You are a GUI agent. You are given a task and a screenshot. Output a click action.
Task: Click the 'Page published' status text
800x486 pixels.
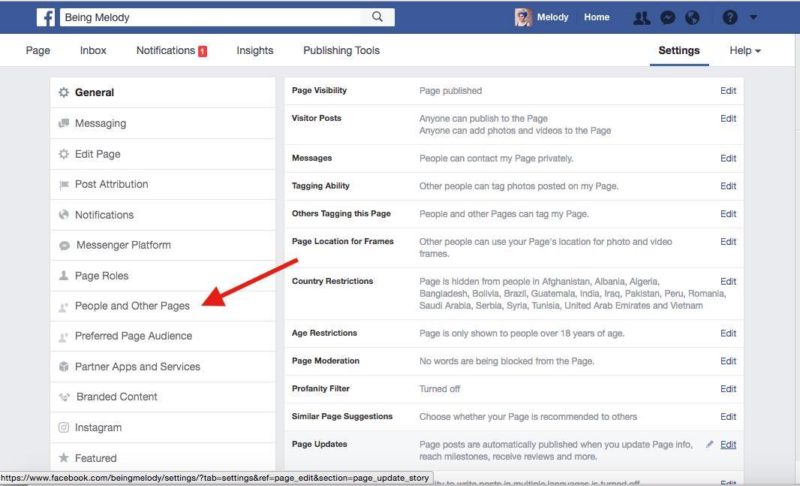point(451,91)
